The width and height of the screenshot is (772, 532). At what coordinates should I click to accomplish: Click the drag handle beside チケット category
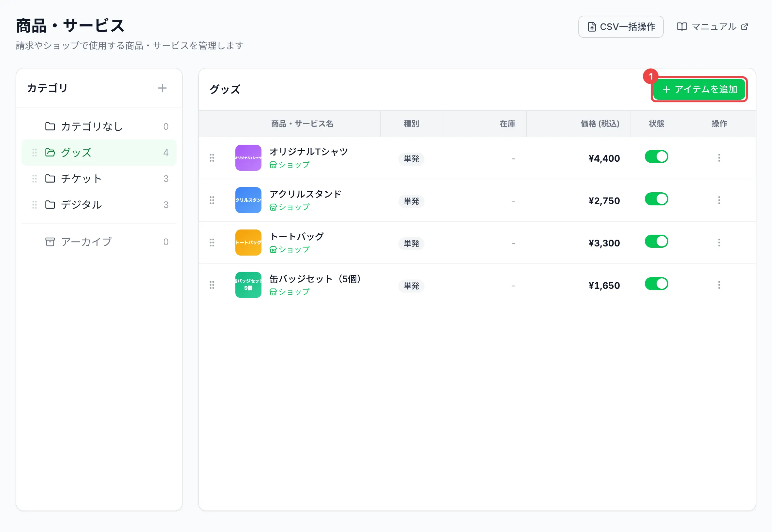(34, 178)
